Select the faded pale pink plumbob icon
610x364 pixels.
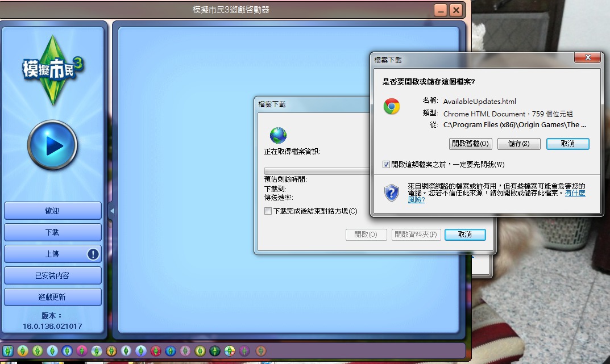[185, 351]
